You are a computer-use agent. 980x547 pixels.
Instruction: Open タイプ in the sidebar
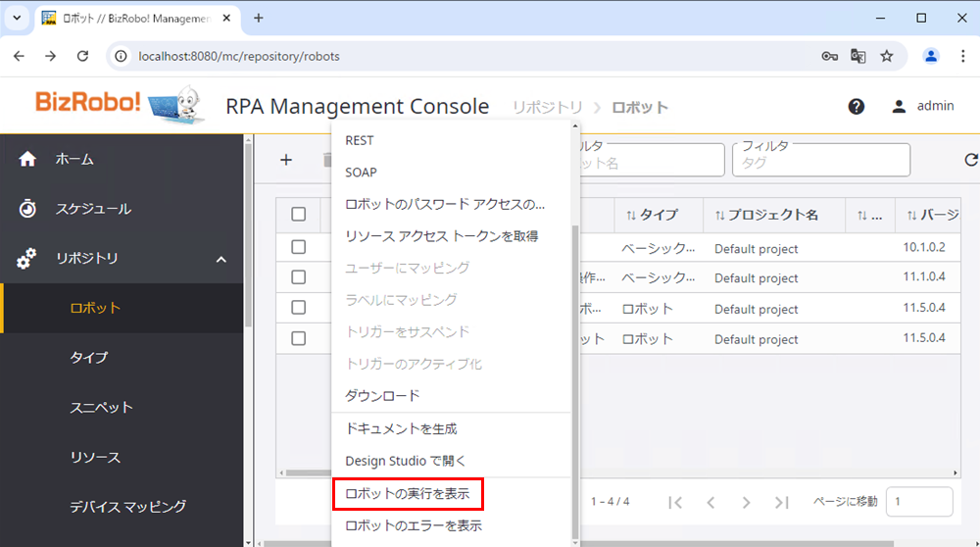[89, 358]
